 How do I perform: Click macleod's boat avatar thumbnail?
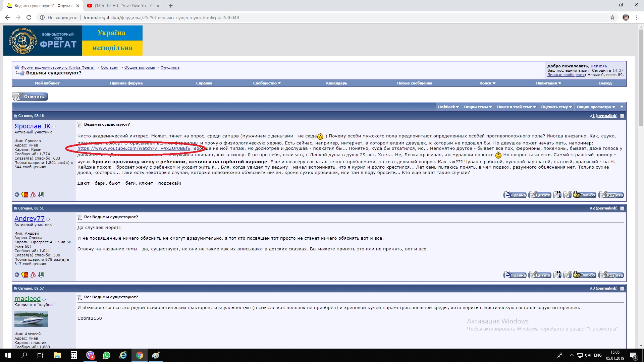point(31,319)
